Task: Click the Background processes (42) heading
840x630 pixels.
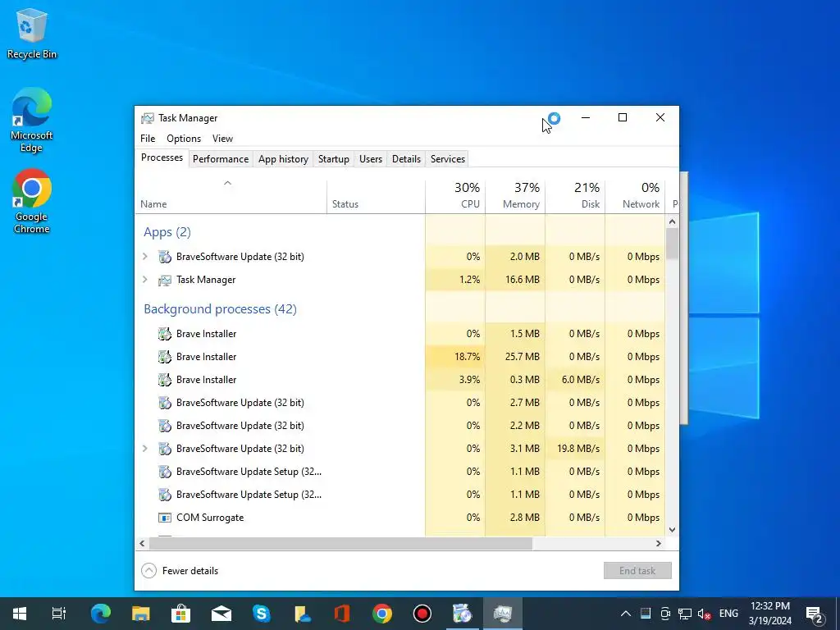Action: (x=220, y=309)
